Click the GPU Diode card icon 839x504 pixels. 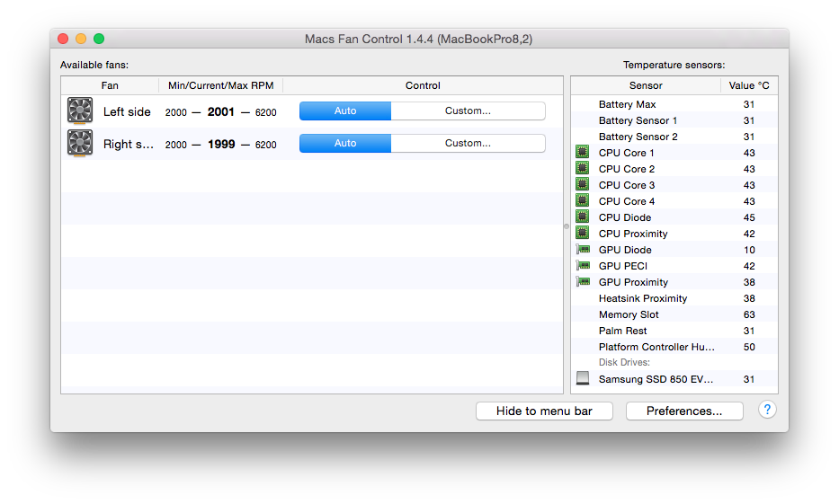(583, 250)
